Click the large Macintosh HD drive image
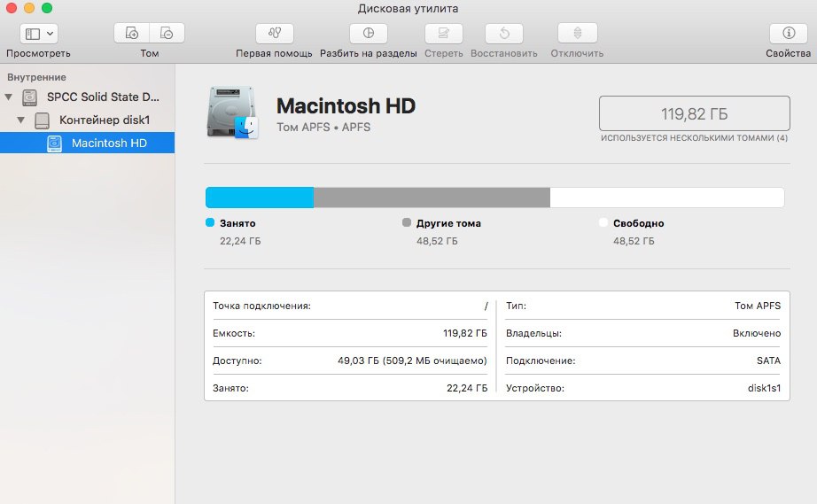Image resolution: width=817 pixels, height=504 pixels. point(232,113)
